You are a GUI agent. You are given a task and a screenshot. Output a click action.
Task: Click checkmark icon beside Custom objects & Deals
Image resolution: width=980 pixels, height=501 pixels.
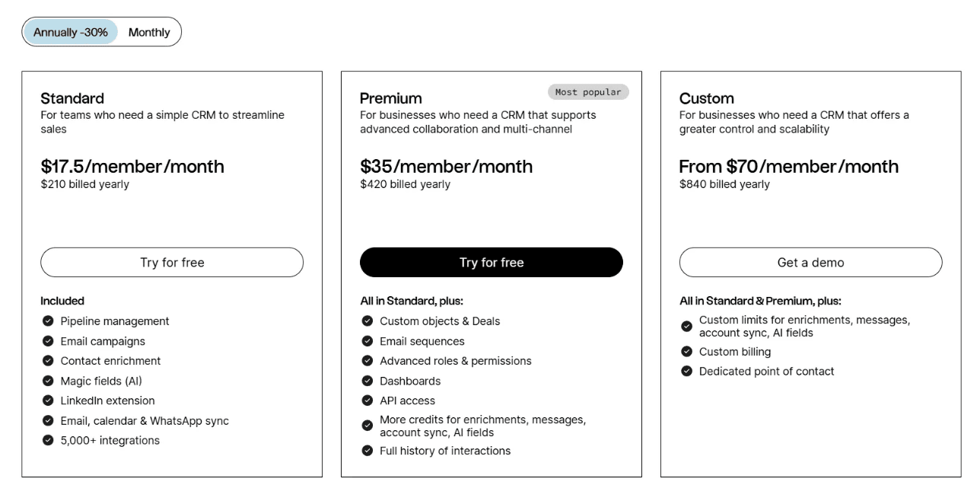coord(367,321)
